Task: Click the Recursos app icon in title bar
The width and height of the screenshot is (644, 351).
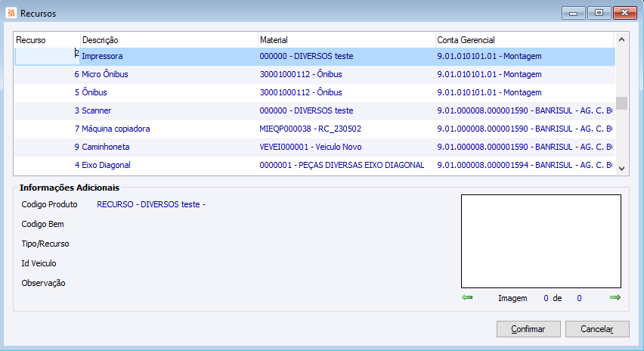Action: coord(11,13)
